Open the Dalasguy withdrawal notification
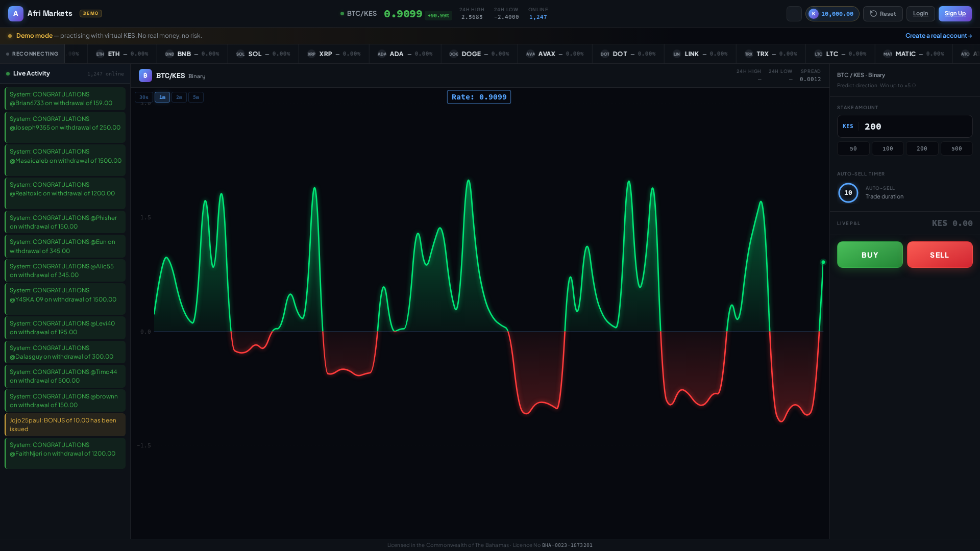The width and height of the screenshot is (980, 551). [x=65, y=352]
